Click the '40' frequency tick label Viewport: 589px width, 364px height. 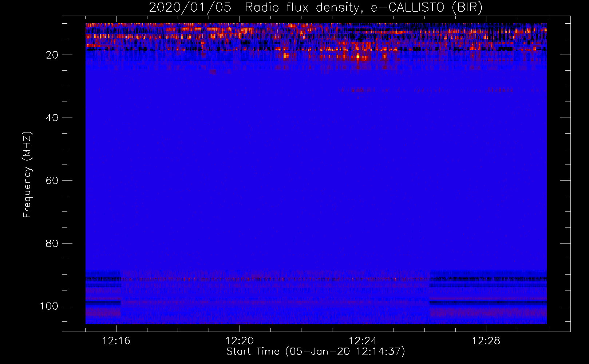tap(52, 118)
